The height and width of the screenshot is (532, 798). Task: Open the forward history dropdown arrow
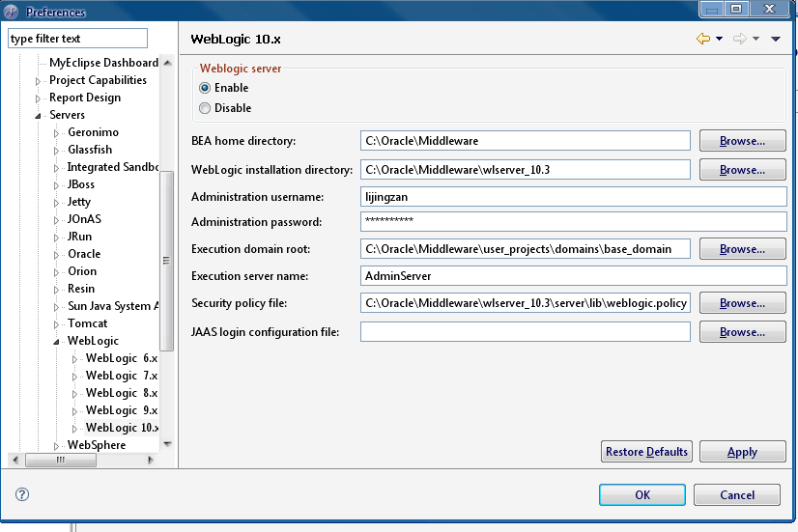pyautogui.click(x=755, y=39)
